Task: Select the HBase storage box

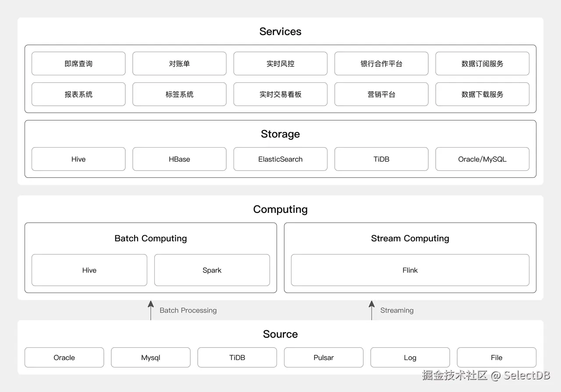Action: point(179,159)
